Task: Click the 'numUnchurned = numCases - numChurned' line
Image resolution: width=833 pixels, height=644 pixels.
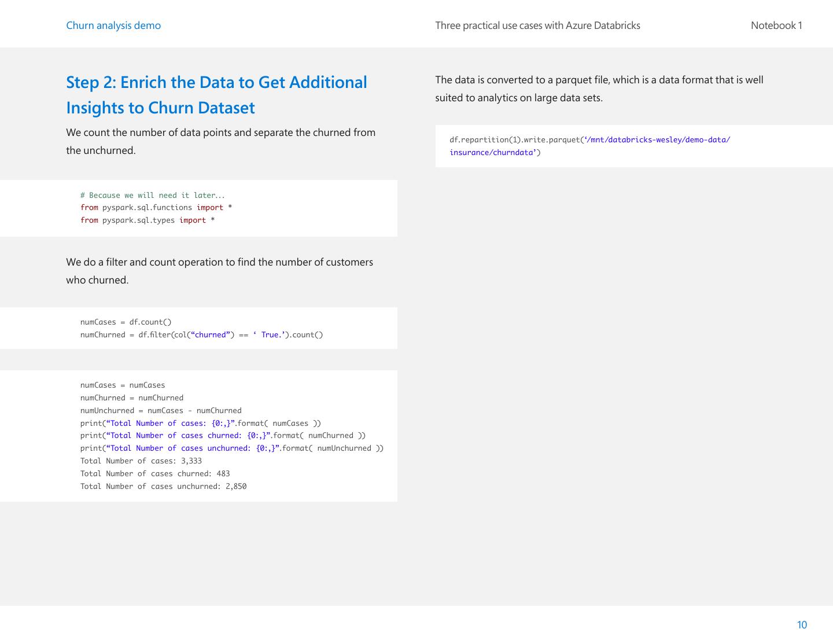Action: point(161,411)
